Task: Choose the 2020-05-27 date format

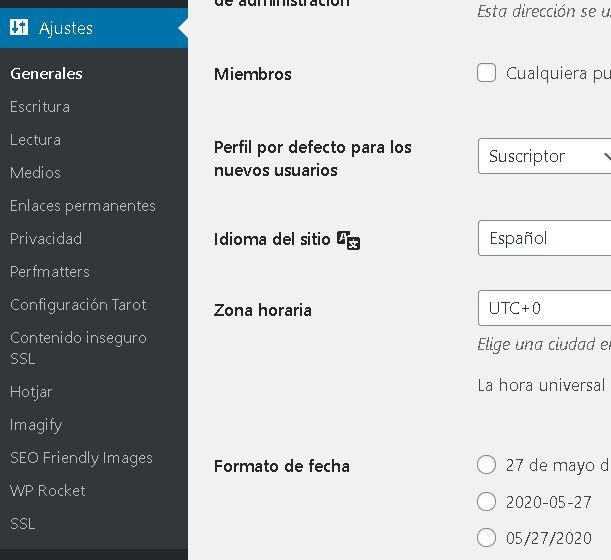Action: pos(486,502)
